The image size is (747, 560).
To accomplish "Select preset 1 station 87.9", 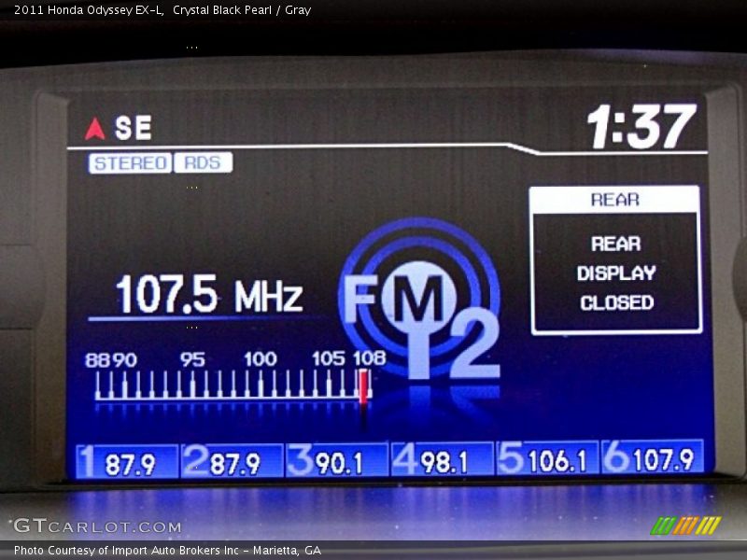I will pyautogui.click(x=127, y=461).
